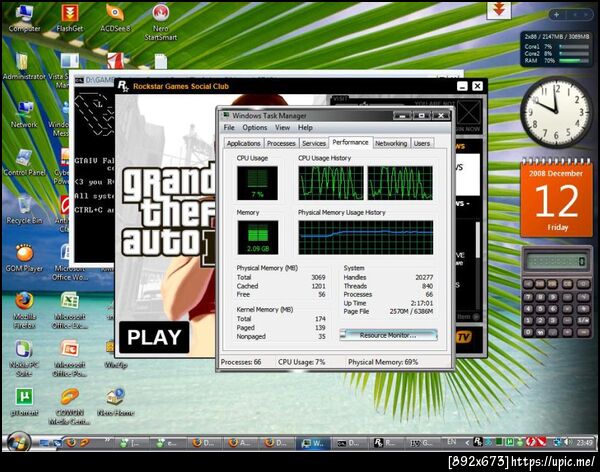Image resolution: width=600 pixels, height=472 pixels.
Task: Open the View menu in Task Manager
Action: click(x=282, y=127)
